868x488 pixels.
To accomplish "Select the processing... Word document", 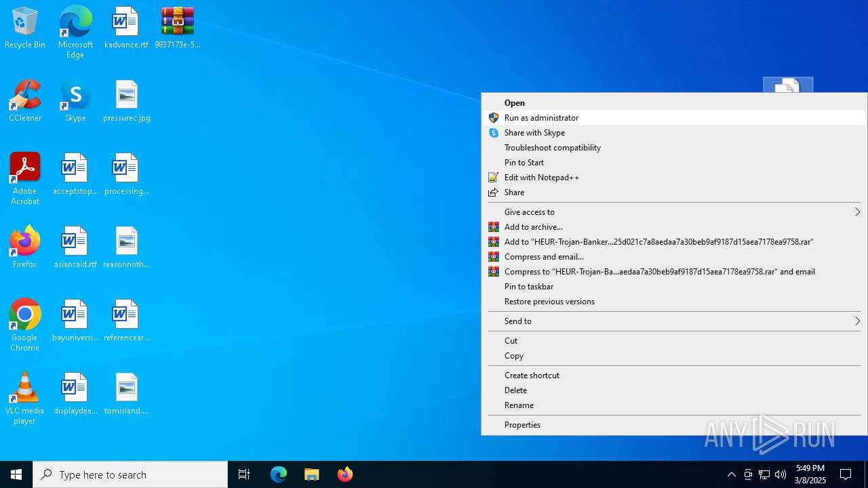I will 126,175.
